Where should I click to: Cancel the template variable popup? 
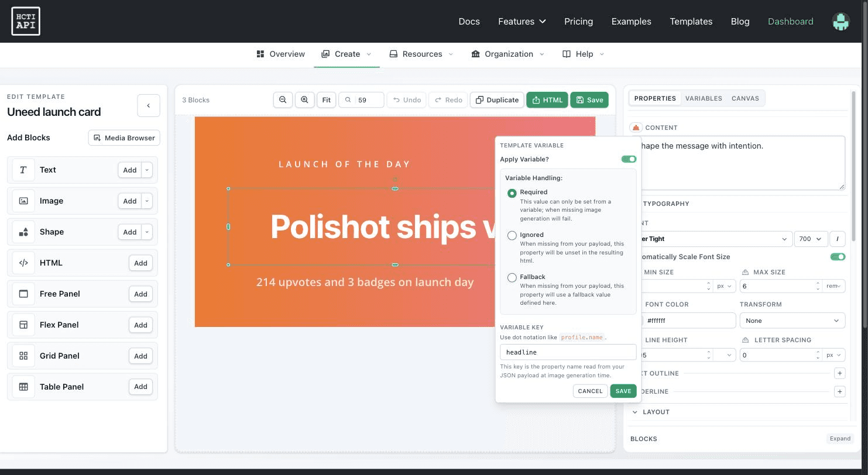(590, 391)
